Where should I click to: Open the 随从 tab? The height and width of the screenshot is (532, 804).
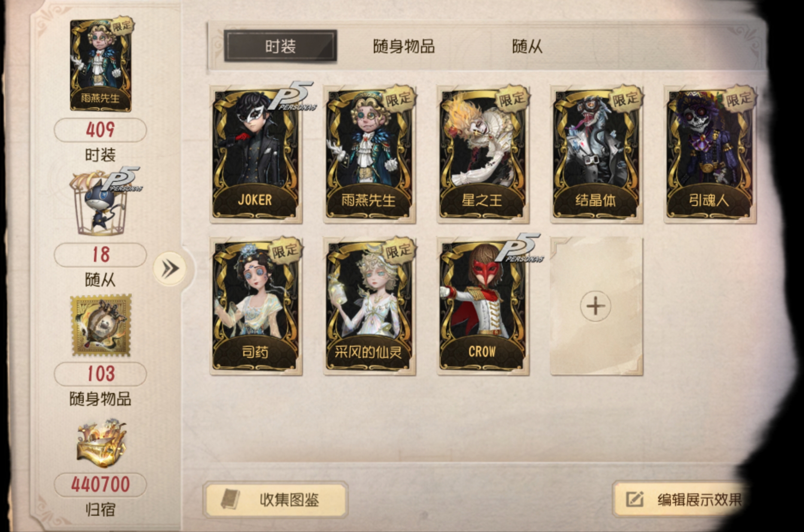coord(527,46)
